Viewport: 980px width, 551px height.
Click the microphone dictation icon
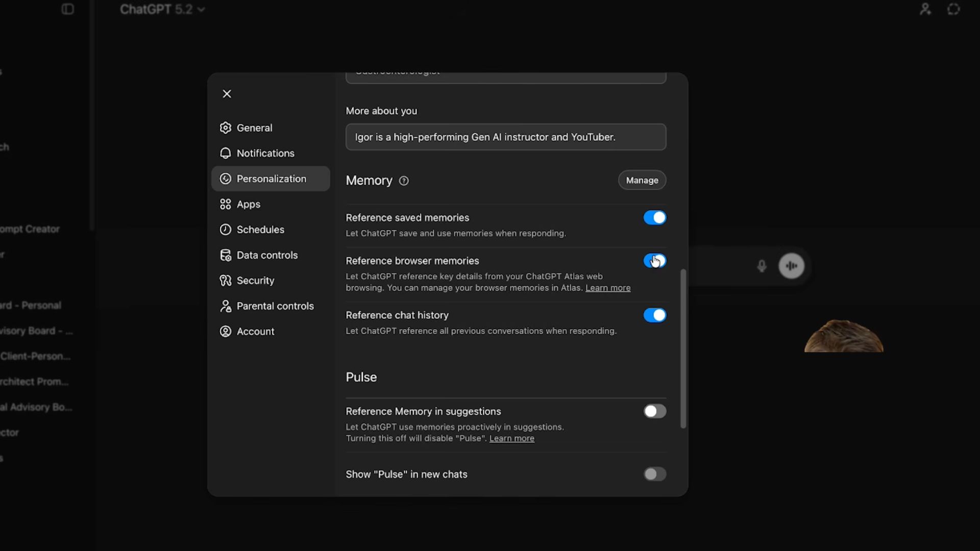pyautogui.click(x=762, y=266)
